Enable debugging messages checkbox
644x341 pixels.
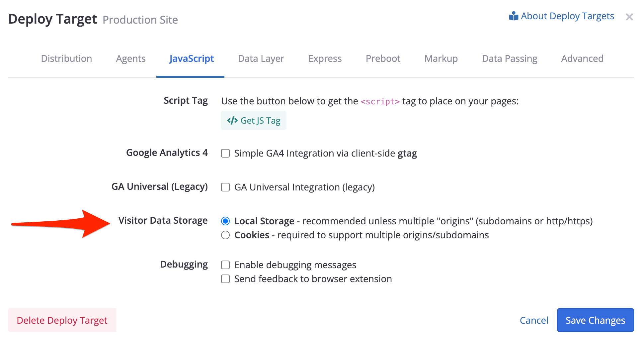click(x=226, y=265)
